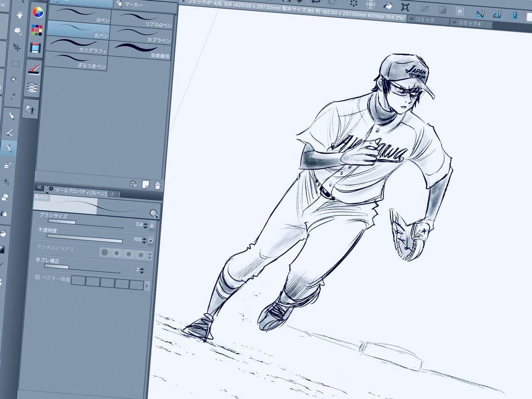
Task: Select the Move layer tool
Action: (x=17, y=47)
